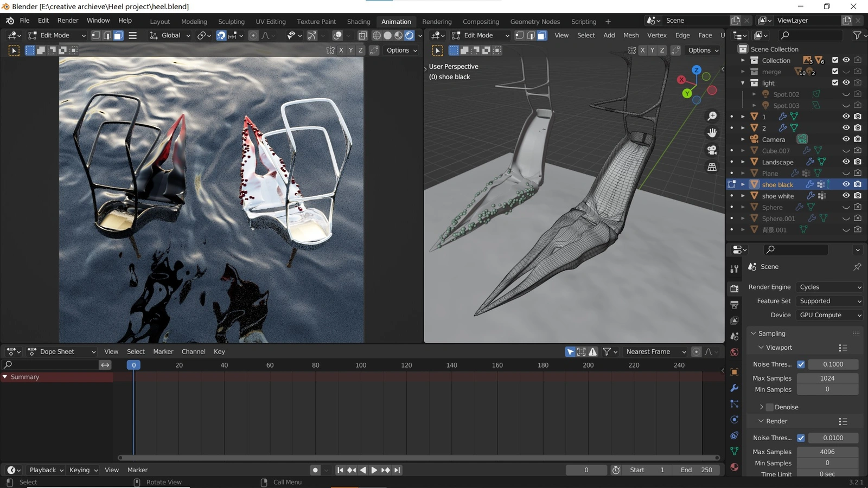The image size is (868, 488).
Task: Toggle camera view icon in viewport
Action: coord(712,150)
